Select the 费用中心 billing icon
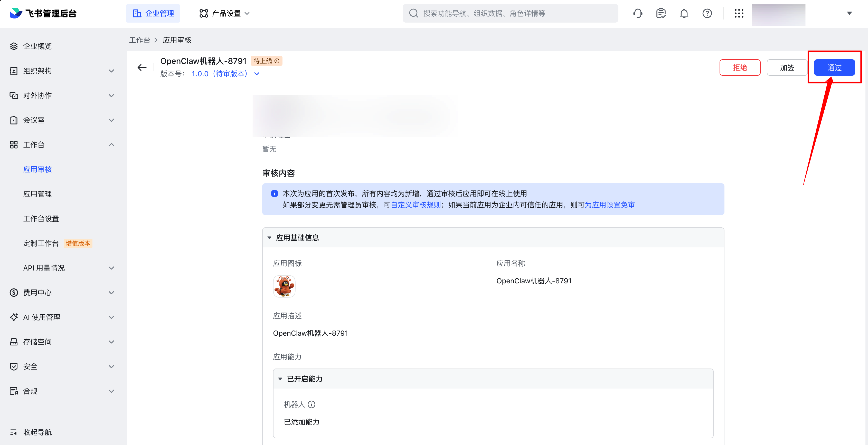Image resolution: width=868 pixels, height=445 pixels. pyautogui.click(x=13, y=292)
